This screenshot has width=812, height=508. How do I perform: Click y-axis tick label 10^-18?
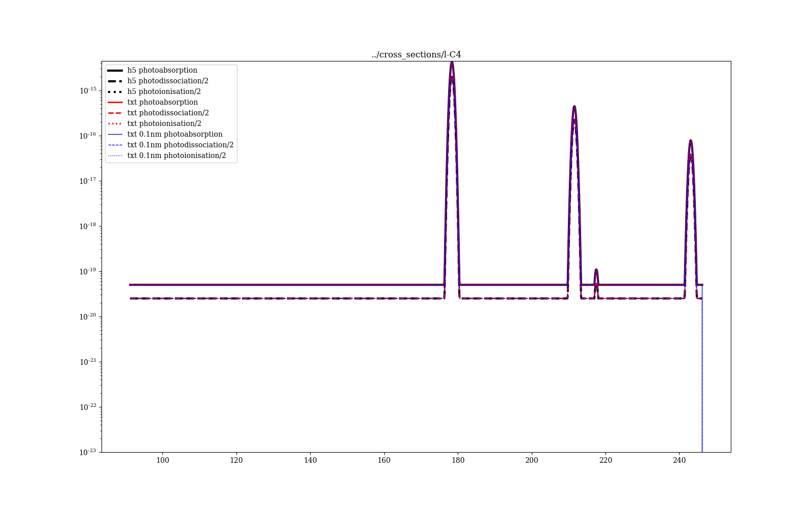coord(88,226)
